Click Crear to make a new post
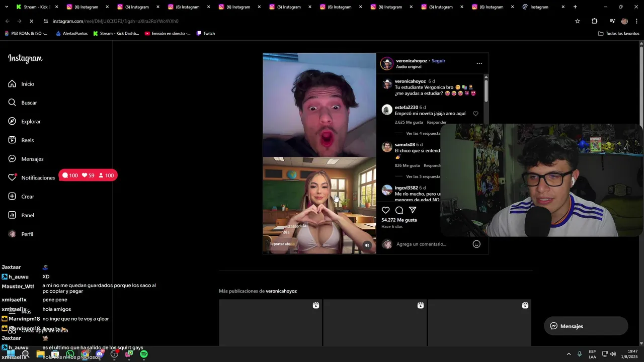644x362 pixels. [x=21, y=197]
